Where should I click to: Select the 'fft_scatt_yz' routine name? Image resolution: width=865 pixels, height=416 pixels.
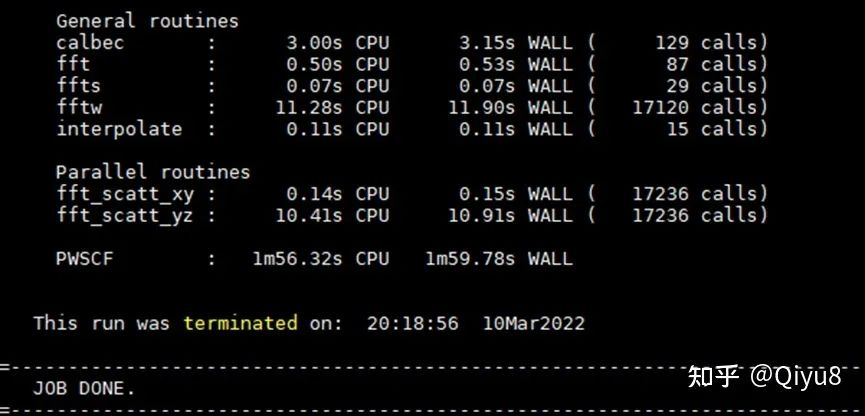pyautogui.click(x=125, y=216)
